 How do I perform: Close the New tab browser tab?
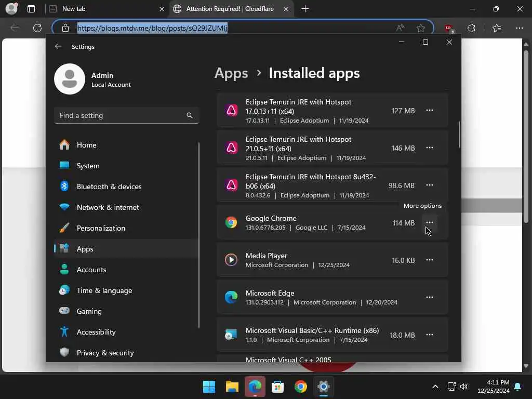pos(162,9)
